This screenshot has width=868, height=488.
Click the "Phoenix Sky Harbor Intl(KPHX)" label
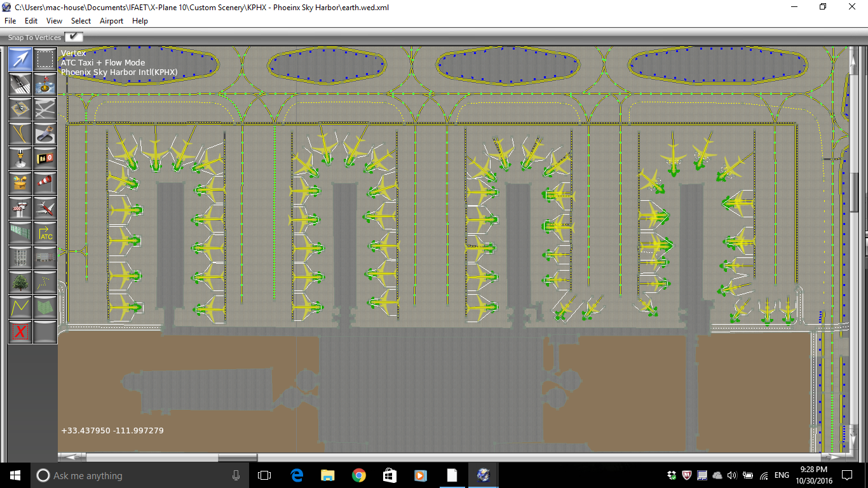[119, 72]
